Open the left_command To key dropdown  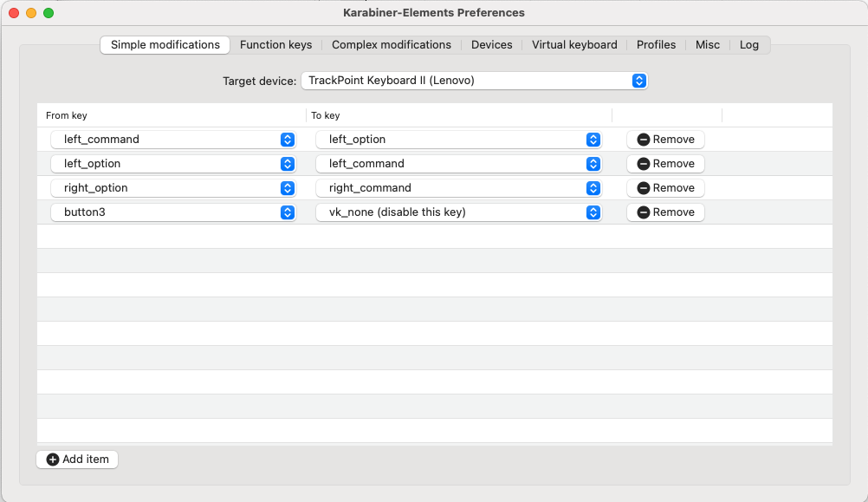459,164
